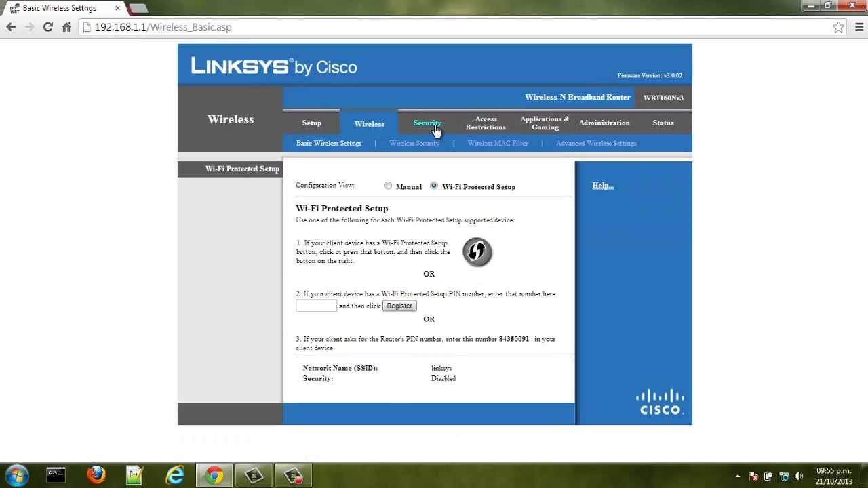Switch to the Chrome taskbar icon

[214, 475]
